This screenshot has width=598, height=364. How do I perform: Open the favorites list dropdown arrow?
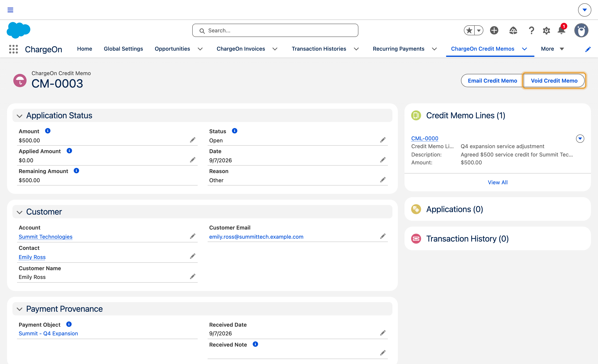coord(479,31)
